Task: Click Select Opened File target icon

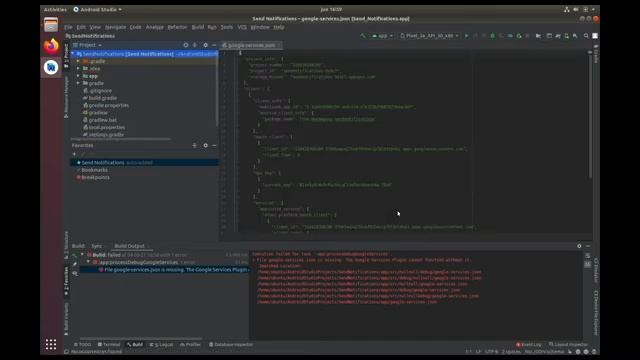Action: point(186,45)
